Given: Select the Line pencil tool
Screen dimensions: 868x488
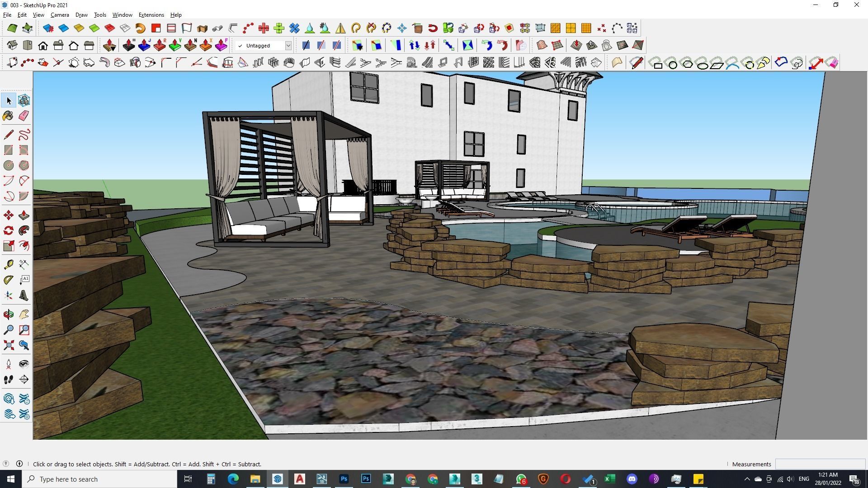Looking at the screenshot, I should tap(9, 135).
